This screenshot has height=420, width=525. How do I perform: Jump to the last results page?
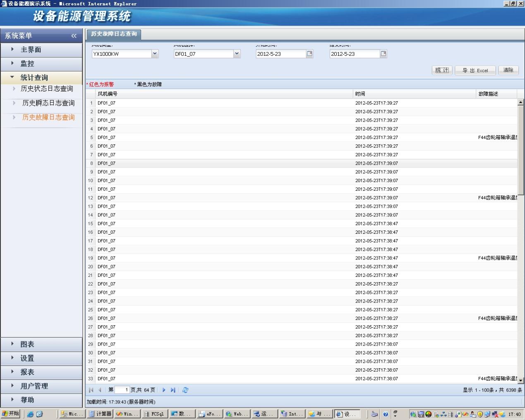click(x=173, y=390)
